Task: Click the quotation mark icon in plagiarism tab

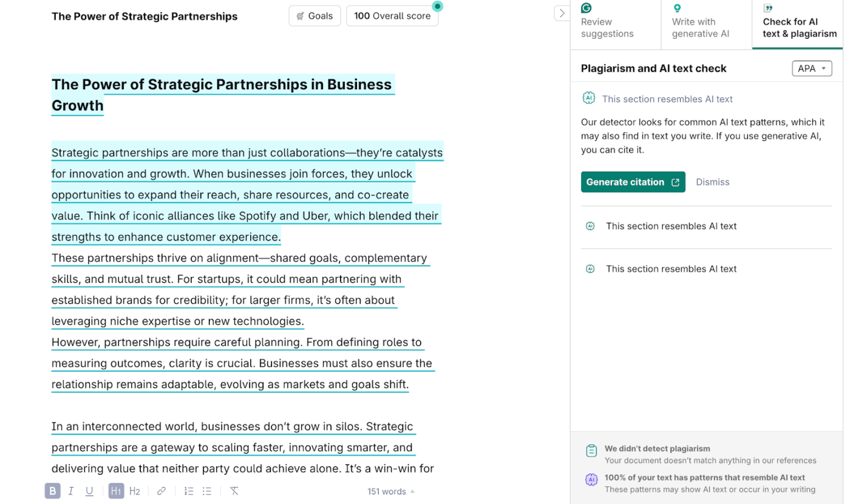Action: tap(768, 9)
